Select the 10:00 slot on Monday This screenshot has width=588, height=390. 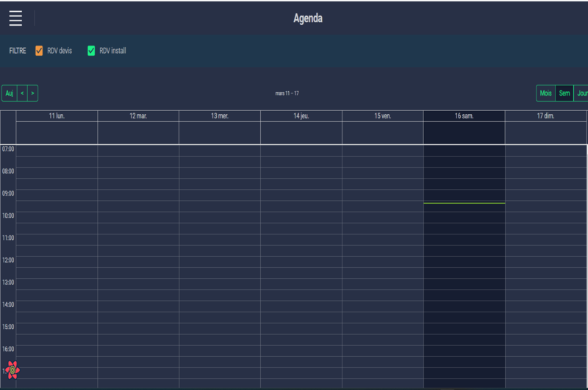(57, 217)
